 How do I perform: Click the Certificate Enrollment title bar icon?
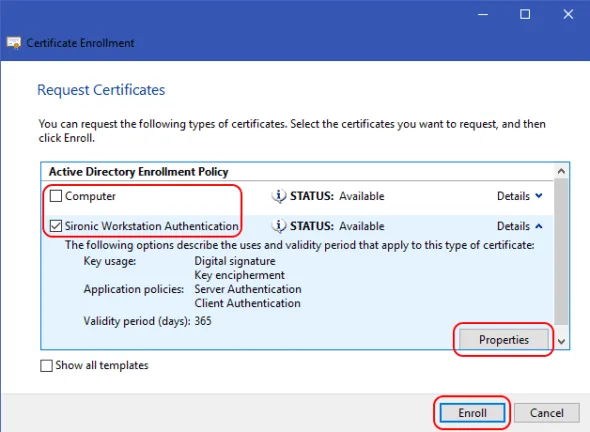pyautogui.click(x=14, y=43)
